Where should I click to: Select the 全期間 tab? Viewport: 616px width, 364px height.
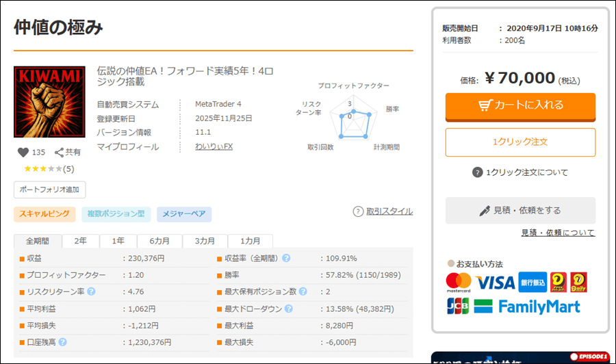point(38,241)
